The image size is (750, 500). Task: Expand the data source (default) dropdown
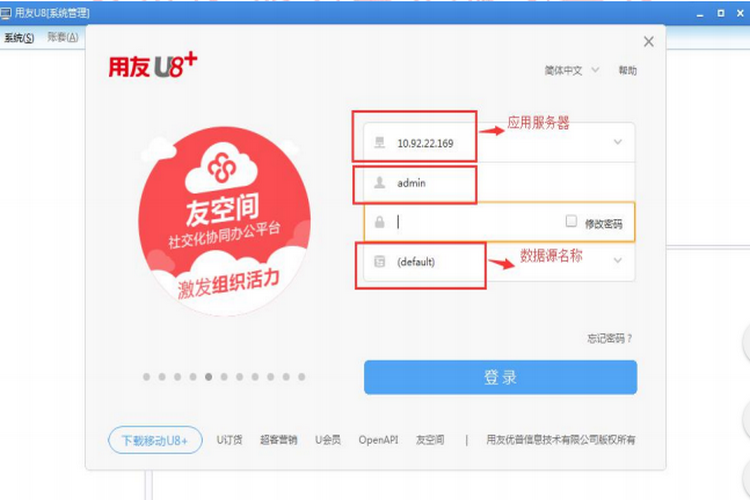pyautogui.click(x=618, y=260)
